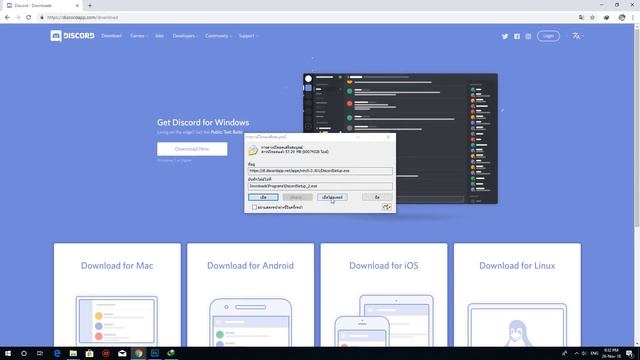Open Discord's Instagram page icon
Image resolution: width=640 pixels, height=360 pixels.
click(x=528, y=36)
